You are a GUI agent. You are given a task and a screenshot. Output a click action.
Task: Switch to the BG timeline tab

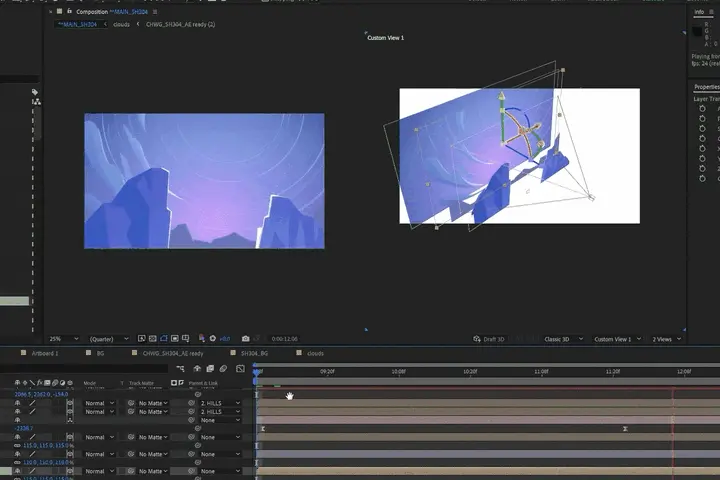pos(100,353)
